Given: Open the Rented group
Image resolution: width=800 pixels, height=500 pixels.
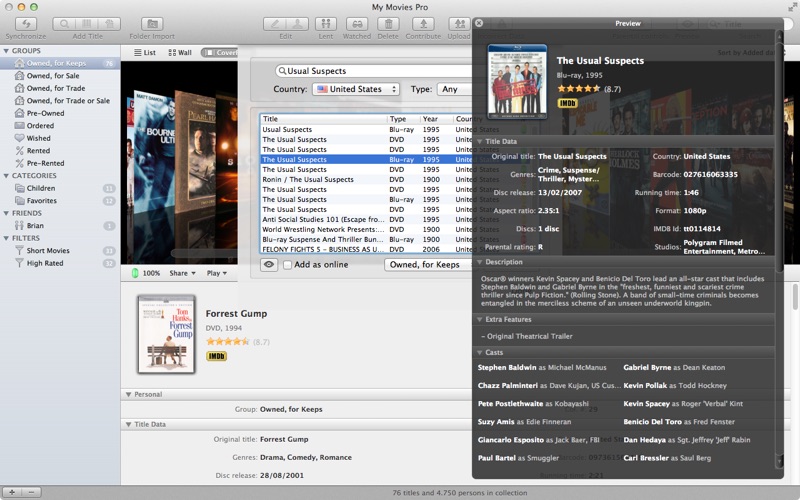Looking at the screenshot, I should 60,151.
